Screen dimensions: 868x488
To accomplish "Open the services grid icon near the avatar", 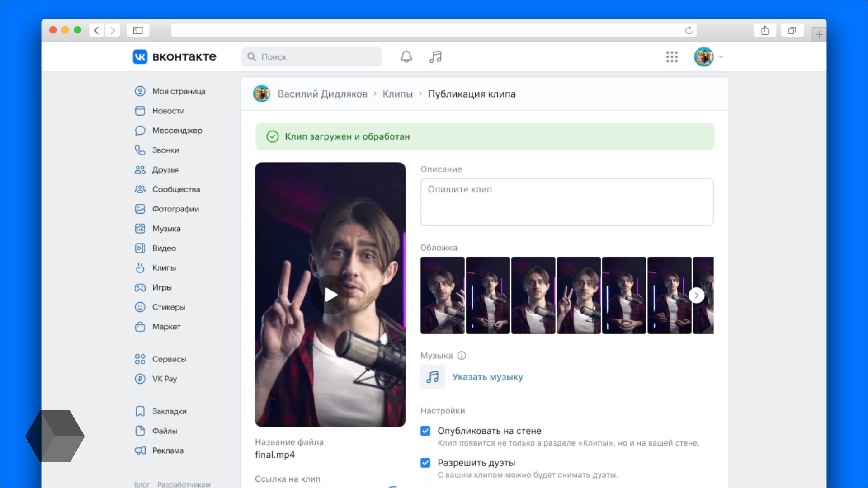I will (672, 57).
